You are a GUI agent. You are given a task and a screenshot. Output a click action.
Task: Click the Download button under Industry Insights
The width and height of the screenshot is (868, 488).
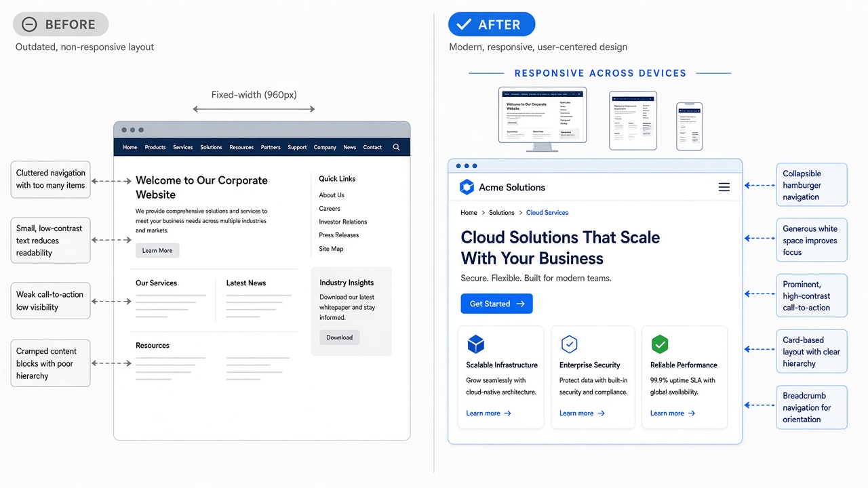340,338
